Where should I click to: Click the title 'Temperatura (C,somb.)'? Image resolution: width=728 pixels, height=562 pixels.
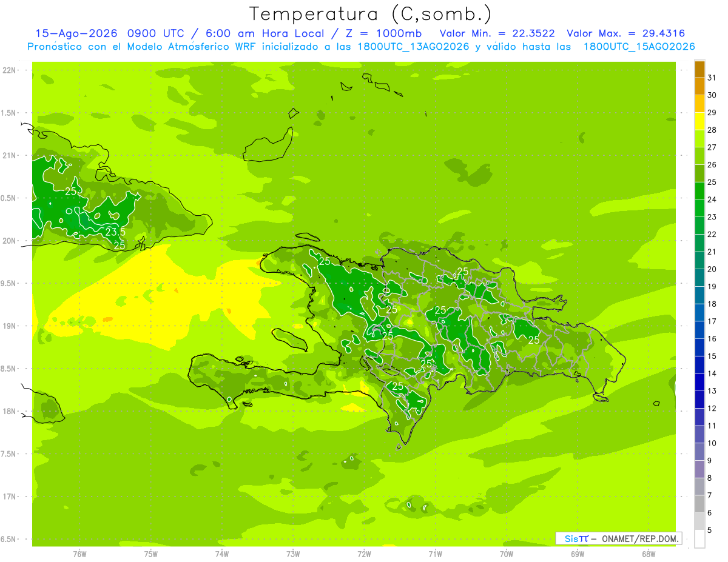click(371, 14)
